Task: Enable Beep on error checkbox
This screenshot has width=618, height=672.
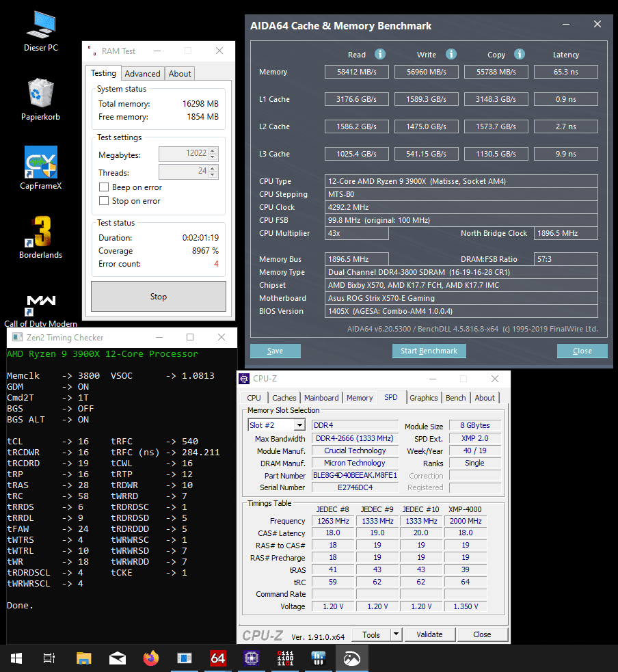Action: (x=104, y=187)
